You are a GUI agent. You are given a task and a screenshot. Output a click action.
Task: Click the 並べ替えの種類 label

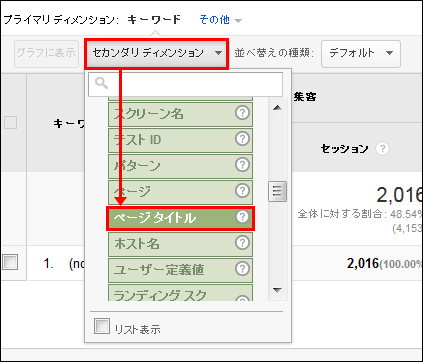click(274, 53)
